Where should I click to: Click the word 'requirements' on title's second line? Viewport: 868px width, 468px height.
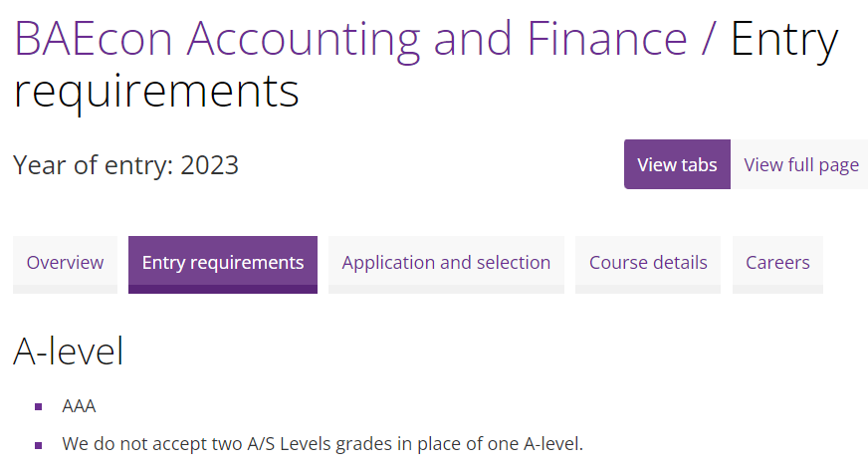click(x=156, y=91)
